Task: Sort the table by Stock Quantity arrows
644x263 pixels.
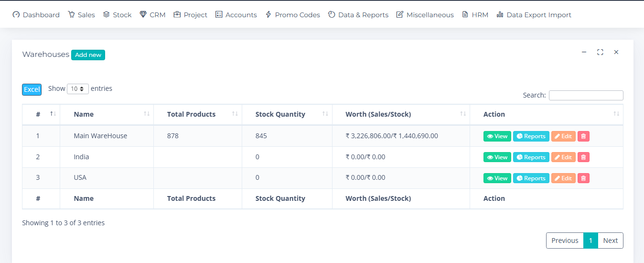Action: 325,114
